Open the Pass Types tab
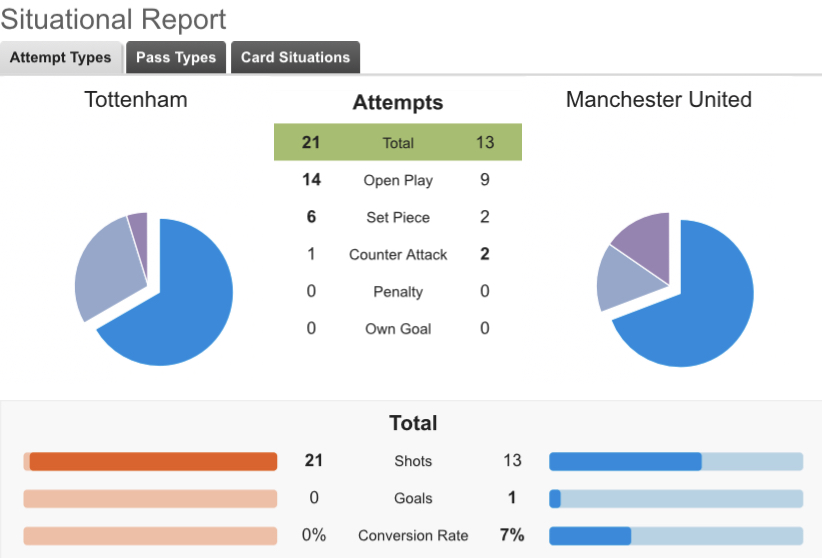The height and width of the screenshot is (558, 822). click(x=176, y=58)
